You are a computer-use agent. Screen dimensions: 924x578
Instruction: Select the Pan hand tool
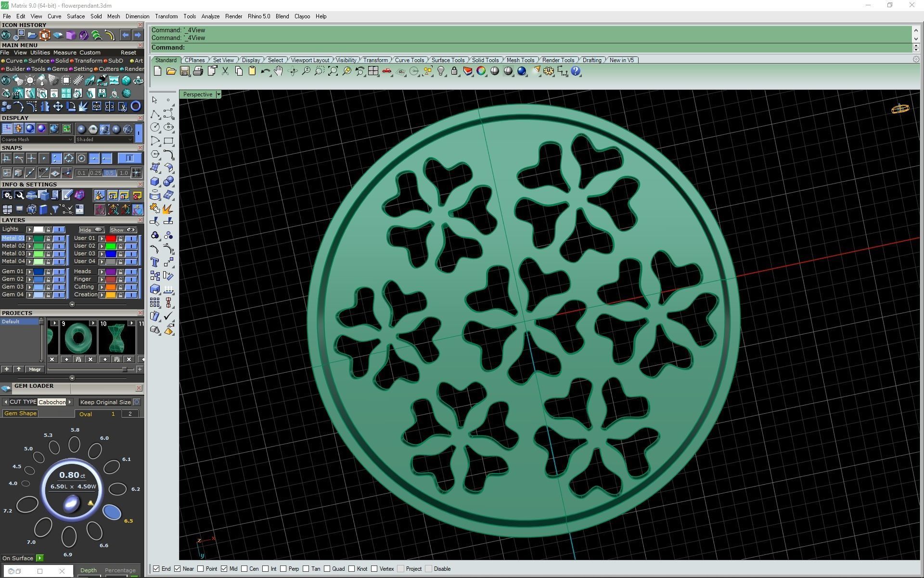(279, 71)
